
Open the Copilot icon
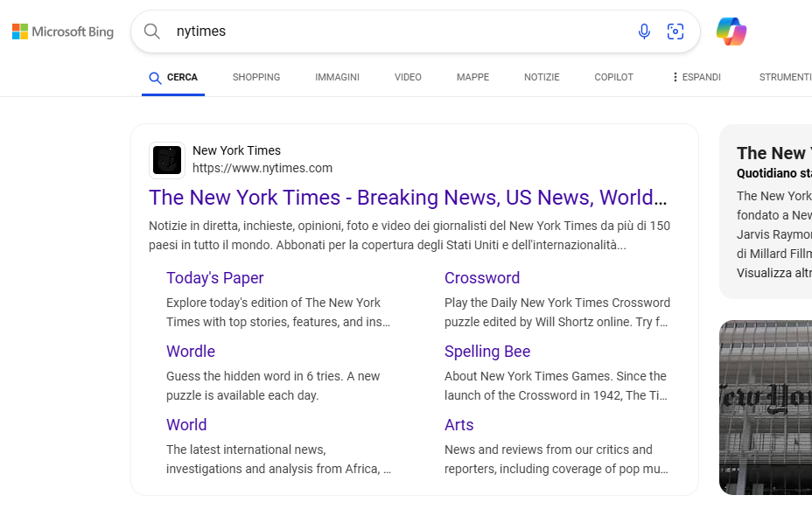pos(731,31)
